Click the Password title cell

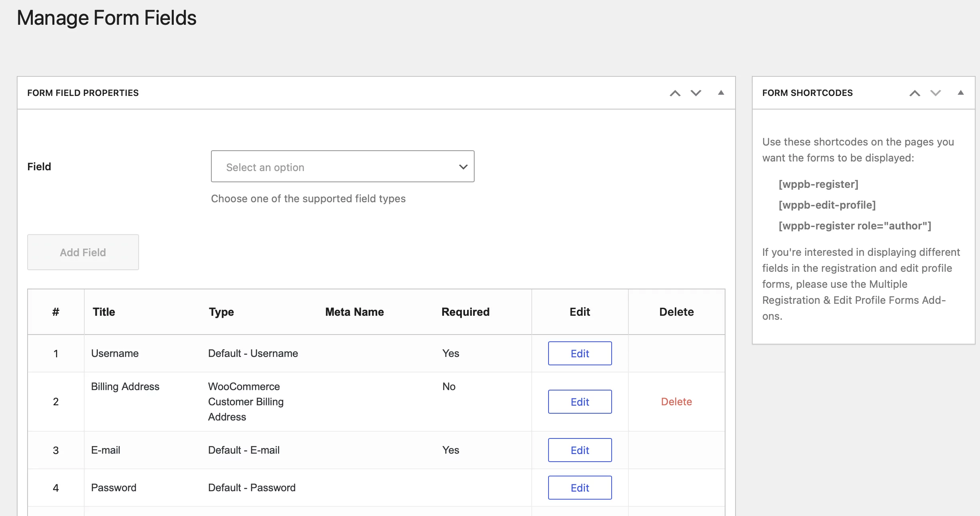(113, 488)
